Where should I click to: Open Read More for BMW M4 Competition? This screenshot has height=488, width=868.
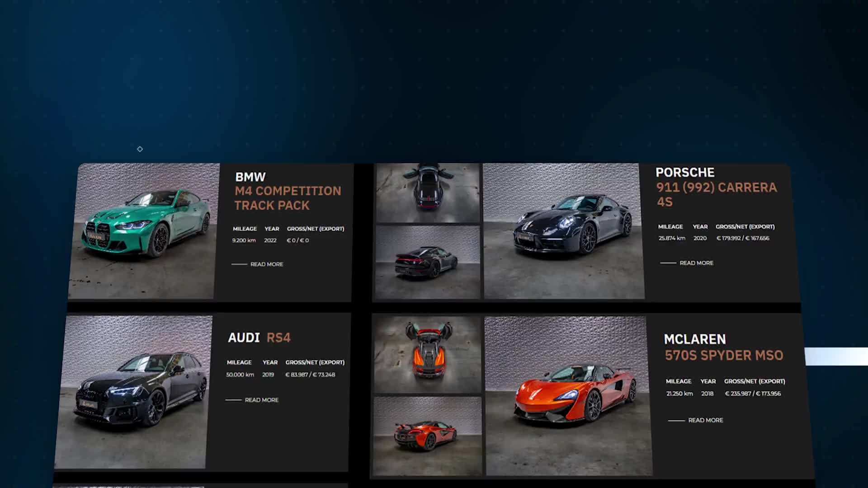click(x=257, y=264)
